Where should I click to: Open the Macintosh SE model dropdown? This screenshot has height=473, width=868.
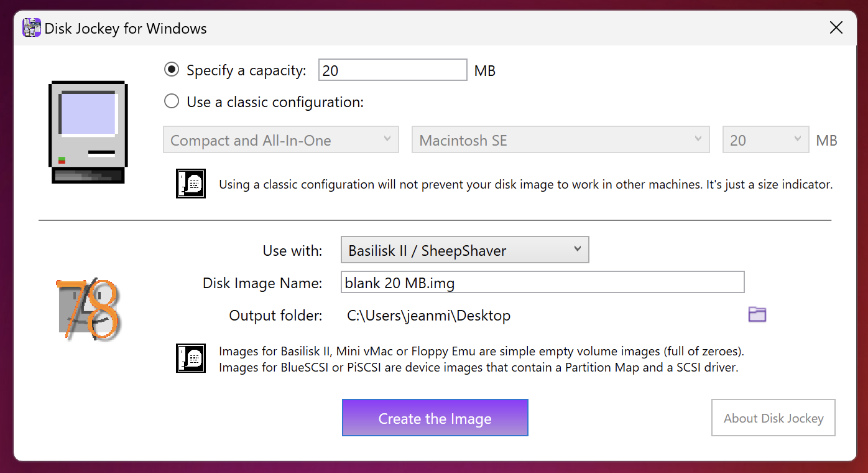(561, 140)
